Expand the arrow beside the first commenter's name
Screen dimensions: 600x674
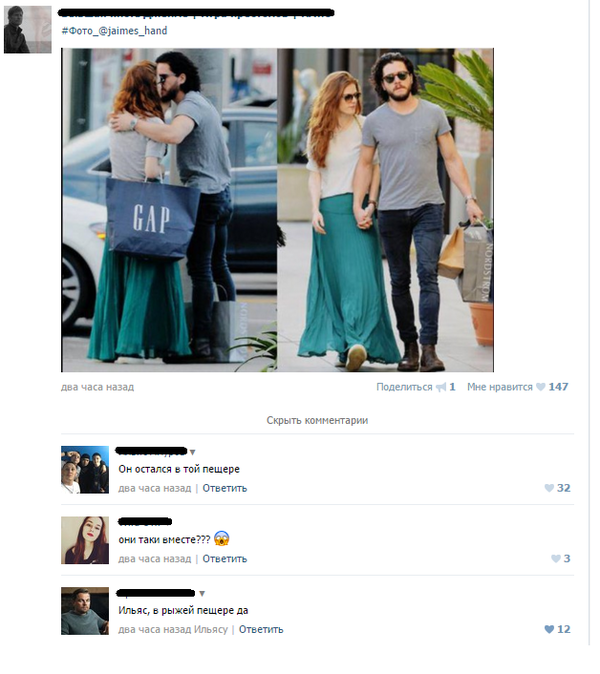[193, 452]
